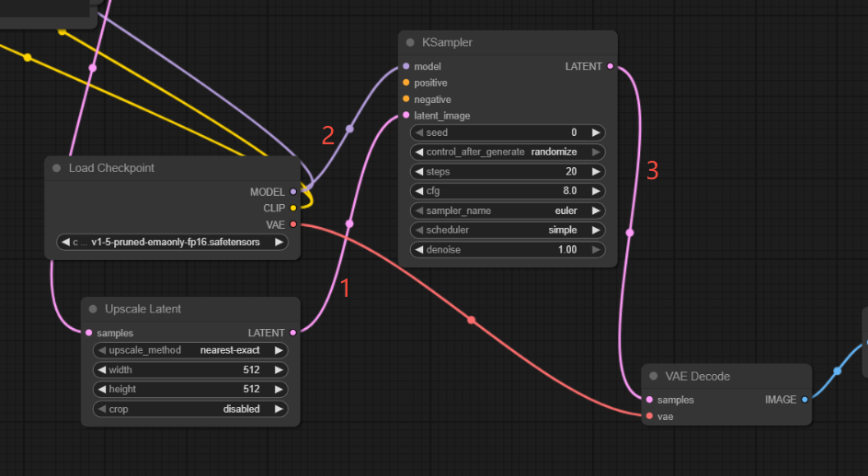Viewport: 868px width, 476px height.
Task: Collapse the KSampler node via title dot
Action: 410,42
